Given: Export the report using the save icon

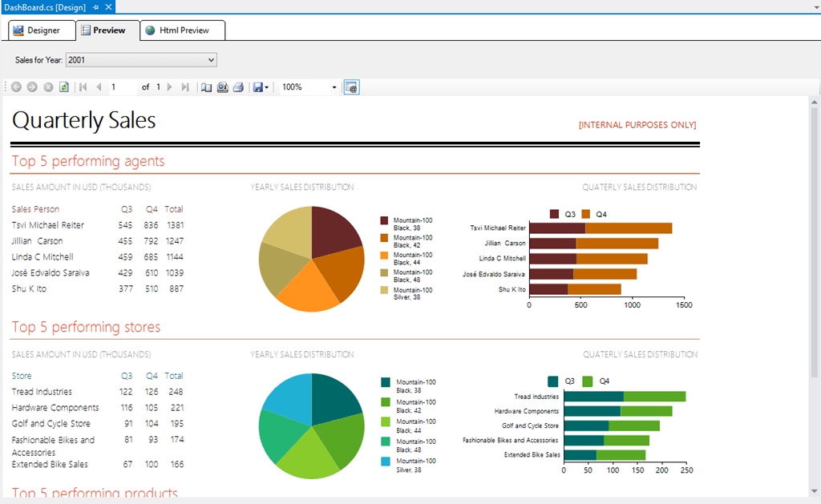Looking at the screenshot, I should 257,87.
